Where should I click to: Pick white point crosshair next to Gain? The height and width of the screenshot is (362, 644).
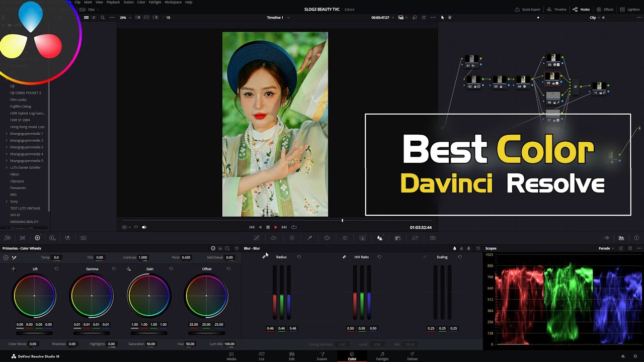click(x=129, y=269)
